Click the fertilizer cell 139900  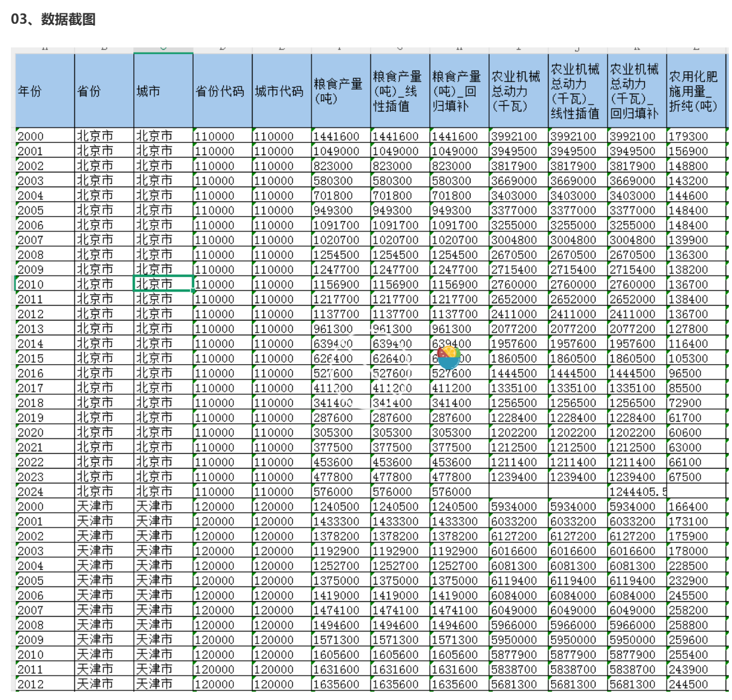(697, 240)
